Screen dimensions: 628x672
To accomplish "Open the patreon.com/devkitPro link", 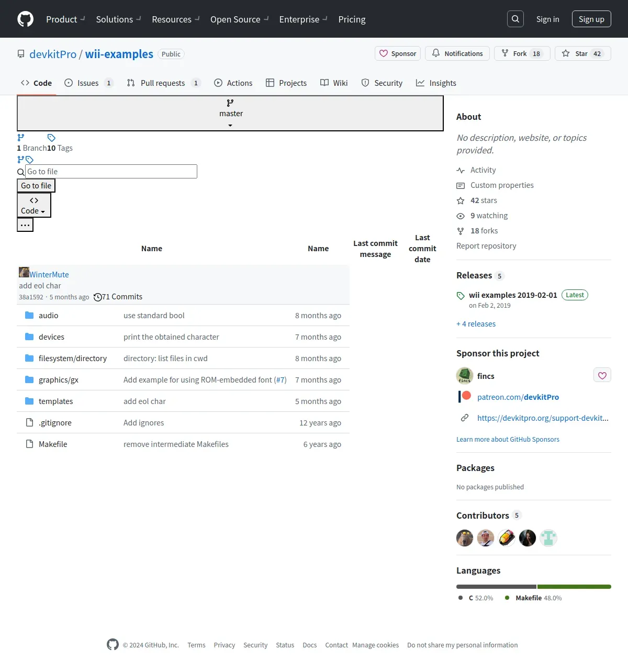I will coord(518,397).
